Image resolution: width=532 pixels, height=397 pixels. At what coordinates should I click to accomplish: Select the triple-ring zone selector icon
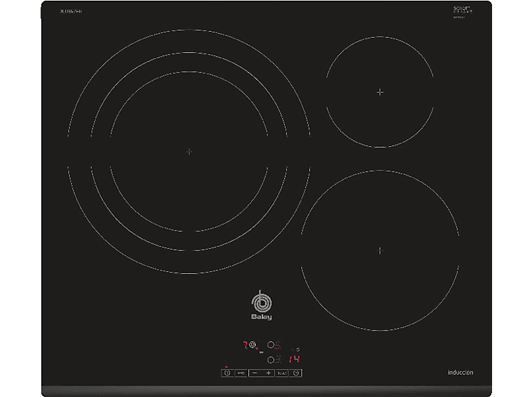pos(252,345)
